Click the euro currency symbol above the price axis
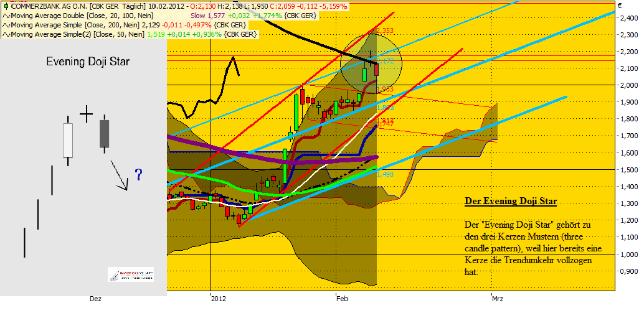Image resolution: width=644 pixels, height=336 pixels. (620, 6)
